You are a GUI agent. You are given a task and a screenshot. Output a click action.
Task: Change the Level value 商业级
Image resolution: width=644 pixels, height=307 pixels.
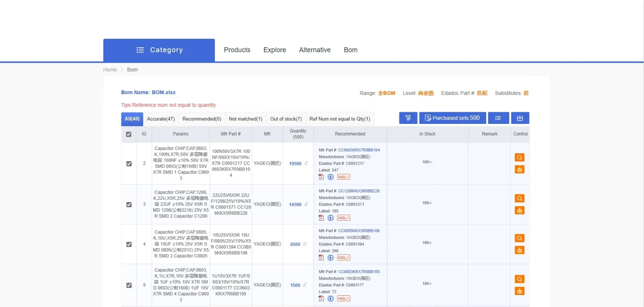(426, 93)
